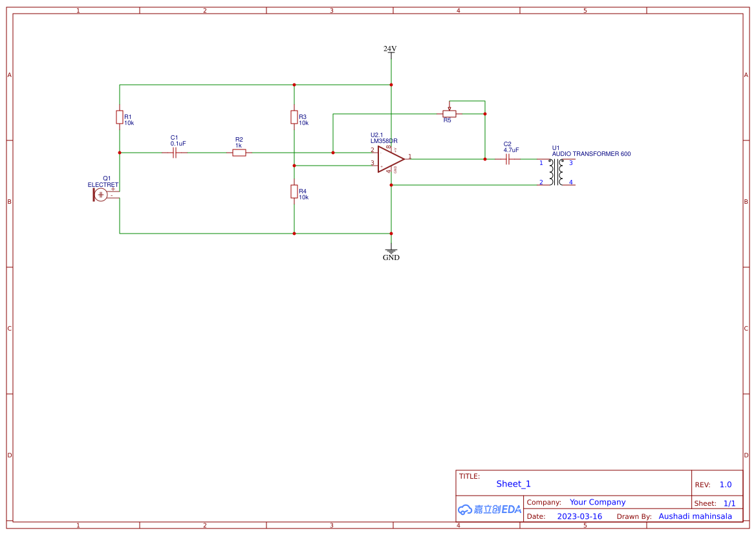Screen dimensions: 756x535
Task: Click the 嘉立创EDA logo in title block
Action: click(x=488, y=509)
